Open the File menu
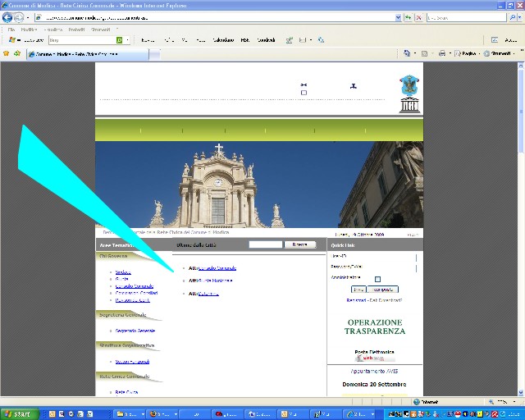The image size is (525, 420). 11,30
